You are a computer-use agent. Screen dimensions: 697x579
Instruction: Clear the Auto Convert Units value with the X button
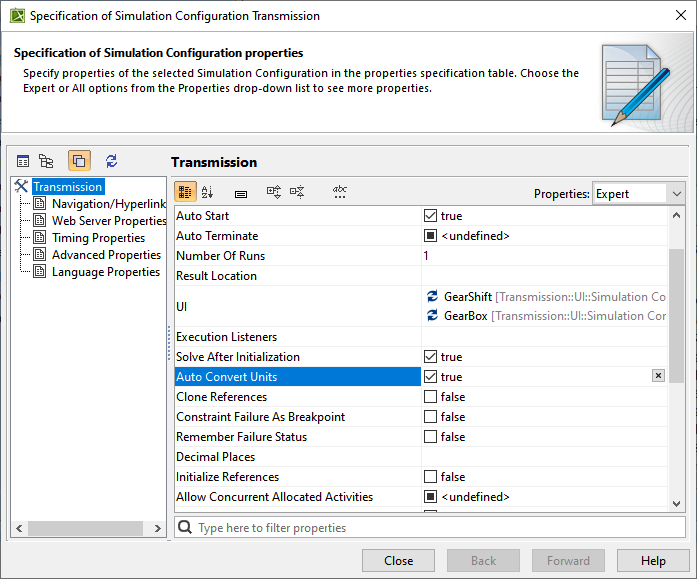(658, 376)
